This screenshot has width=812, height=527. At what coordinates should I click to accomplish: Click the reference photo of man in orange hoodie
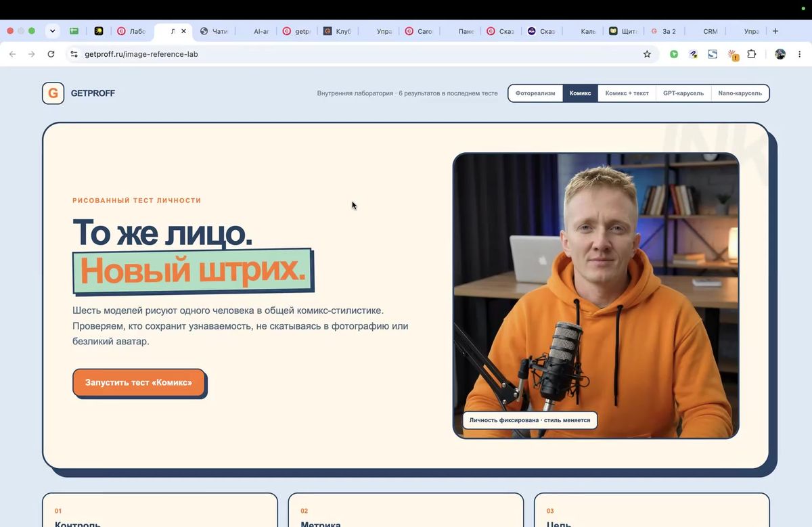click(595, 296)
